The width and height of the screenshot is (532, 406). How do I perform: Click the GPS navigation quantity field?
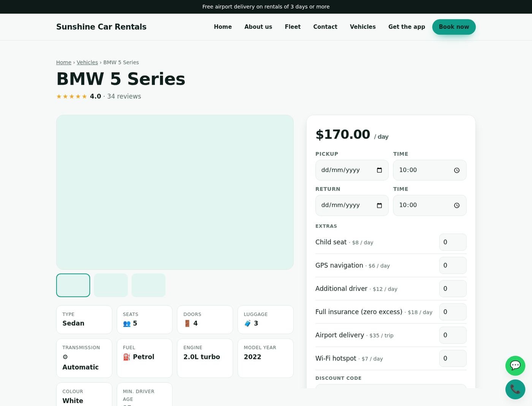pos(453,265)
